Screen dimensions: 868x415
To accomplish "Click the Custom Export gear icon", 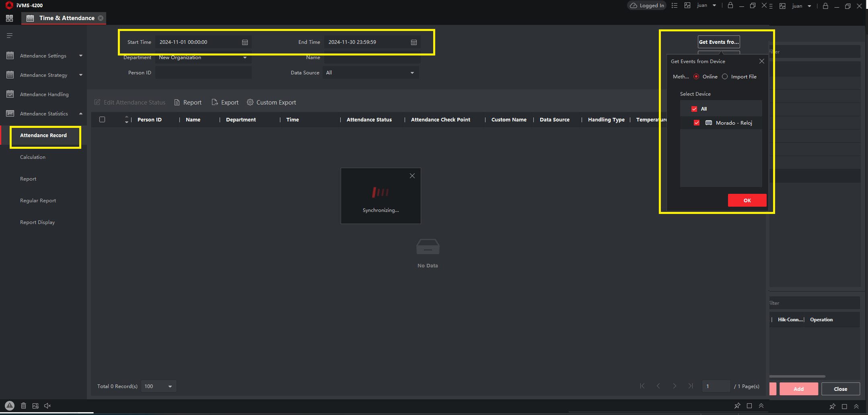I will click(250, 102).
